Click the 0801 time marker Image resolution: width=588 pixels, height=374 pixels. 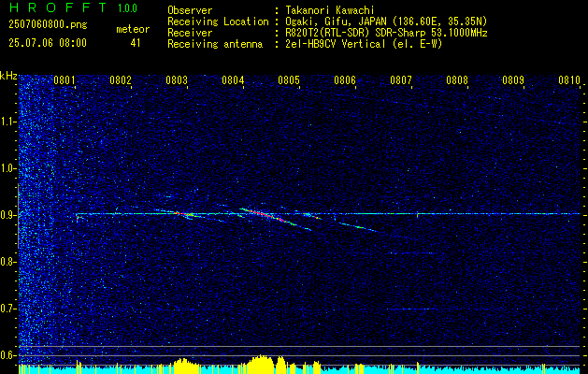(x=65, y=80)
